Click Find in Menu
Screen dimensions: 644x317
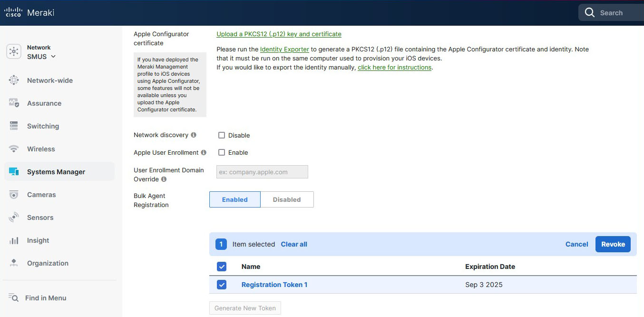tap(46, 298)
